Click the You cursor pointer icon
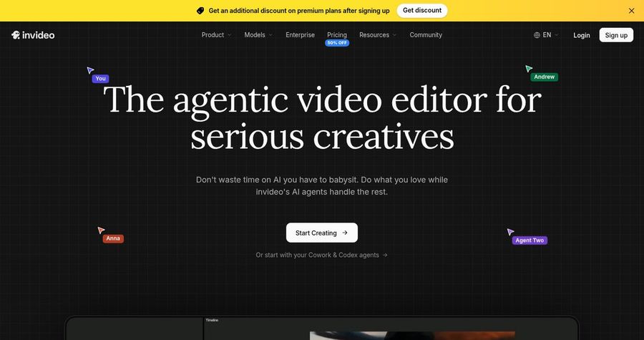The image size is (644, 340). [90, 70]
